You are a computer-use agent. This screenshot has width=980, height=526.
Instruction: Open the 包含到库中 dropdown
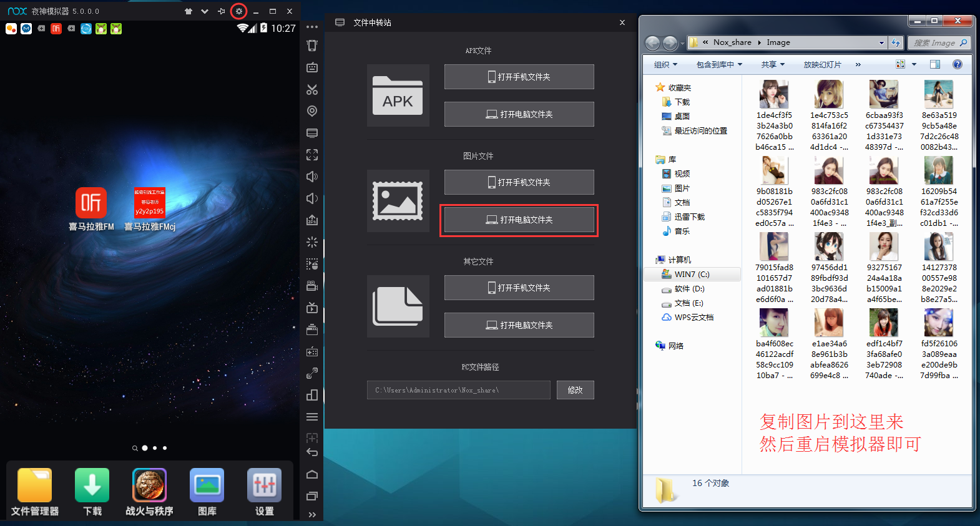pos(719,64)
